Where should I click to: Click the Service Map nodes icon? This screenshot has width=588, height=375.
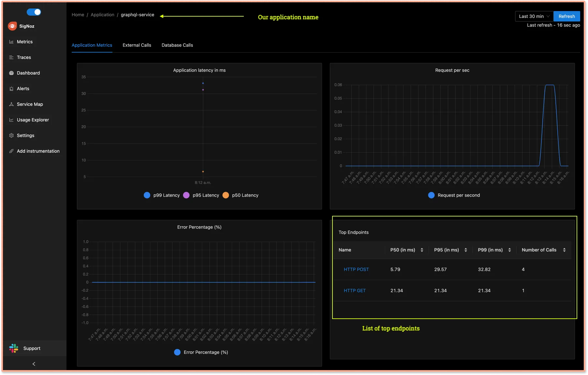point(11,104)
